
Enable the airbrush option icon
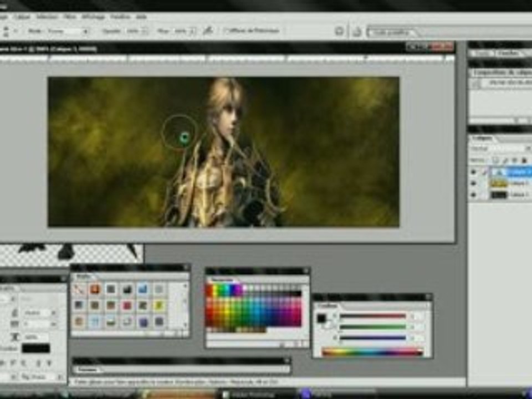(x=208, y=31)
